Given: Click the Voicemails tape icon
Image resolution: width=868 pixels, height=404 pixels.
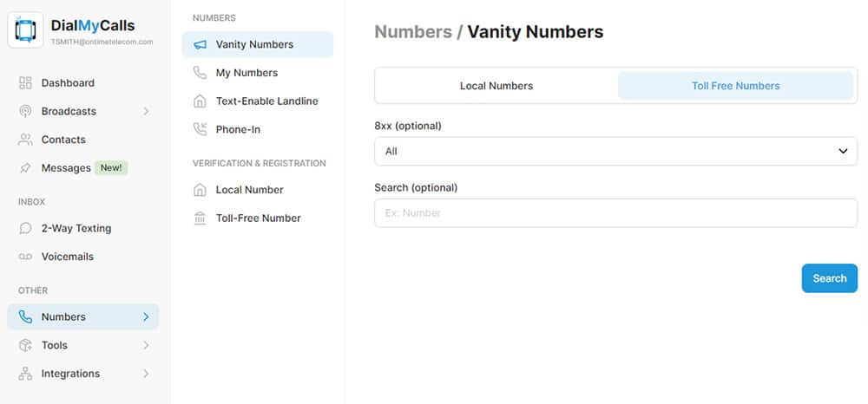Looking at the screenshot, I should point(25,257).
